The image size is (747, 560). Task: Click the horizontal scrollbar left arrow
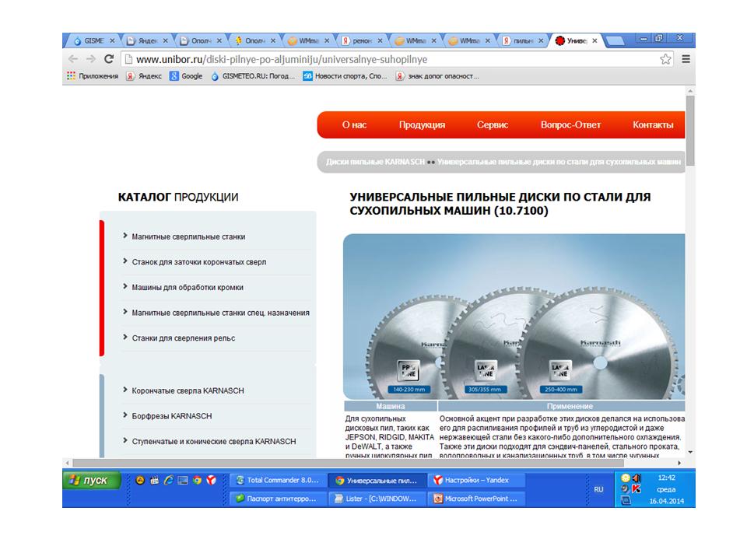[67, 462]
